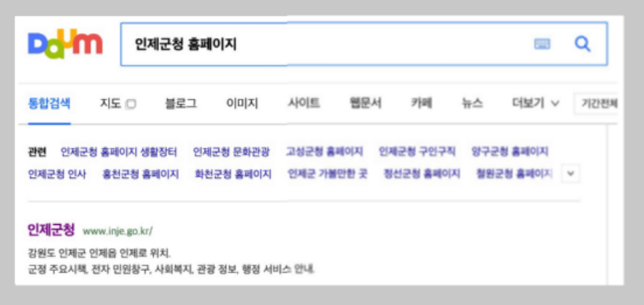Click the magnifier search icon
Viewport: 644px width, 305px height.
click(583, 43)
